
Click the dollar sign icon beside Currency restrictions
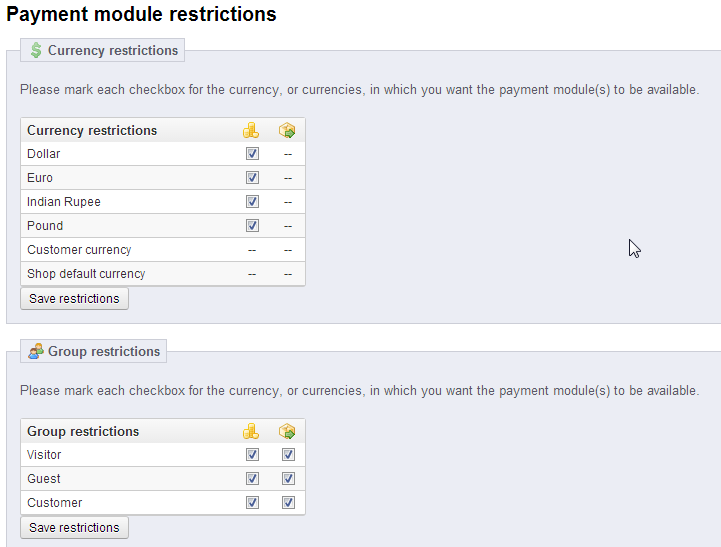coord(36,50)
